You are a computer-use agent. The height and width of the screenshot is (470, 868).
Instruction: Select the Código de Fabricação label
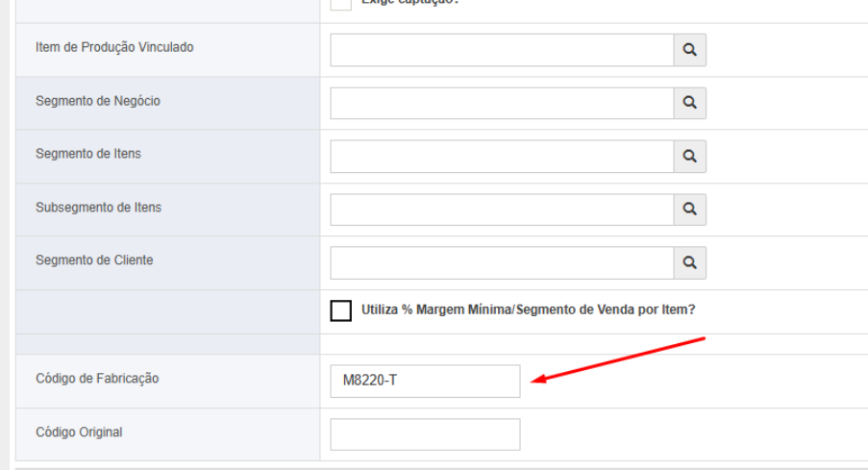point(97,379)
